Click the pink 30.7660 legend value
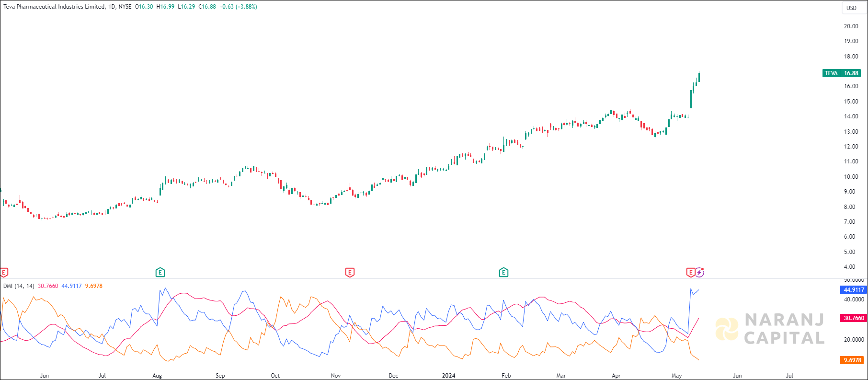Image resolution: width=868 pixels, height=380 pixels. point(48,286)
